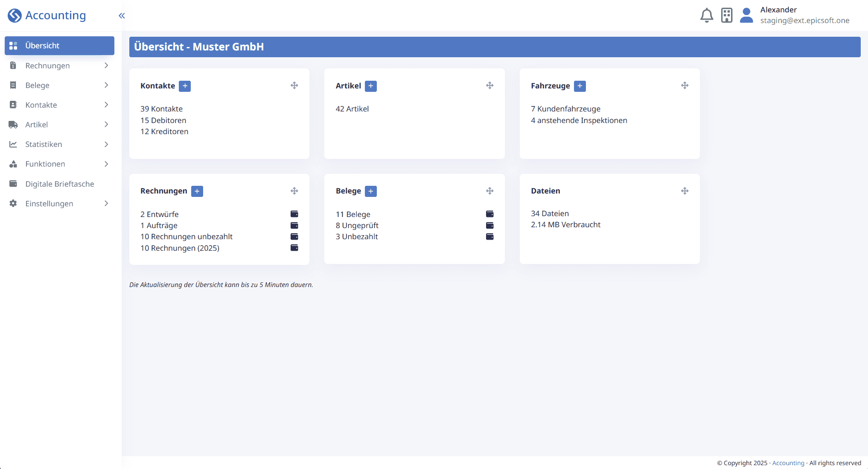
Task: Click the move handle on Dateien card
Action: pos(685,191)
